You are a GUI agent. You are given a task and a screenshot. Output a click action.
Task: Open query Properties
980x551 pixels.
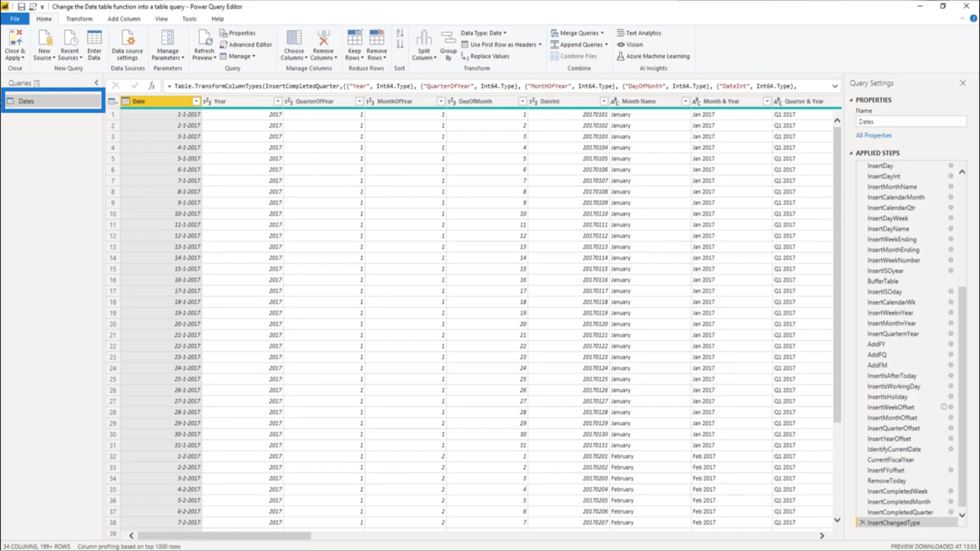click(237, 33)
